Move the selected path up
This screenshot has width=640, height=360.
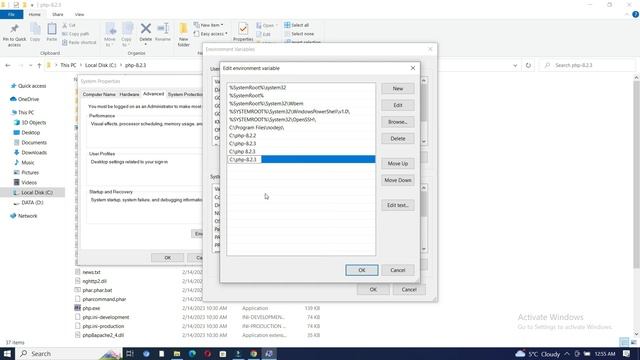coord(398,164)
